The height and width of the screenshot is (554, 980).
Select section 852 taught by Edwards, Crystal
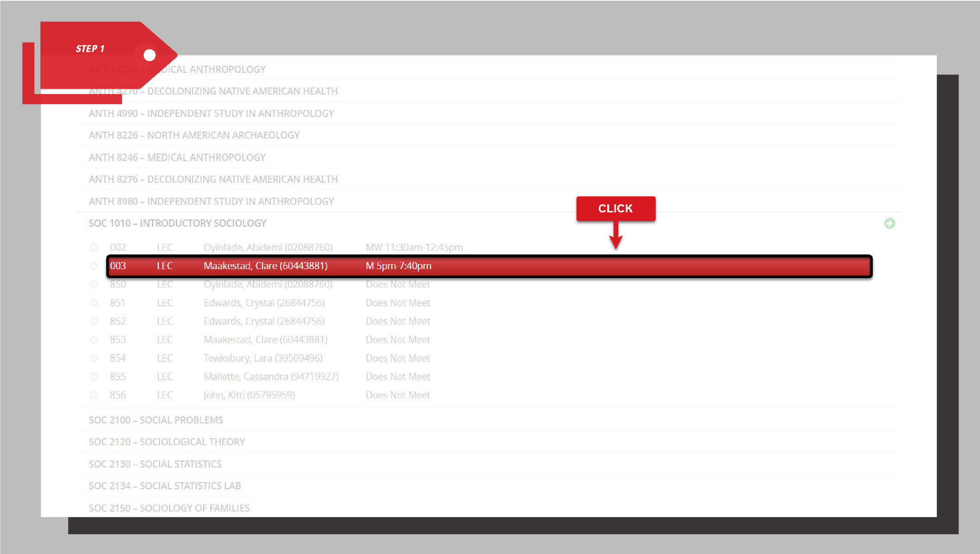click(x=264, y=321)
